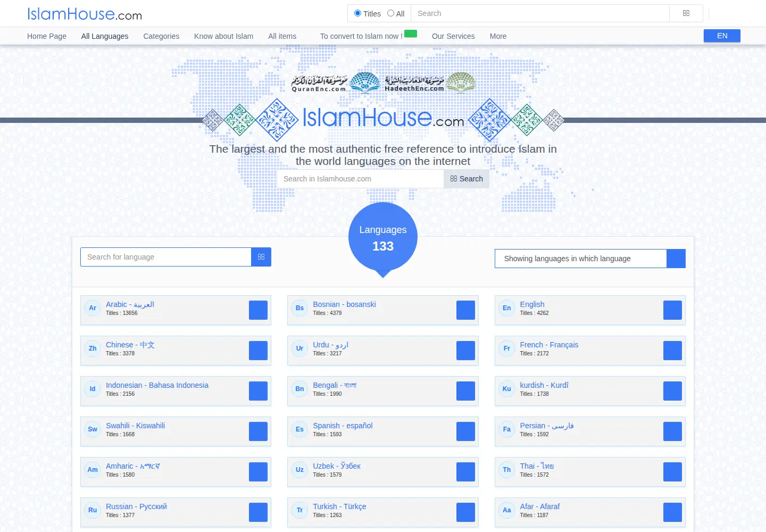
Task: Click Sw badge icon for Swahili
Action: (93, 429)
